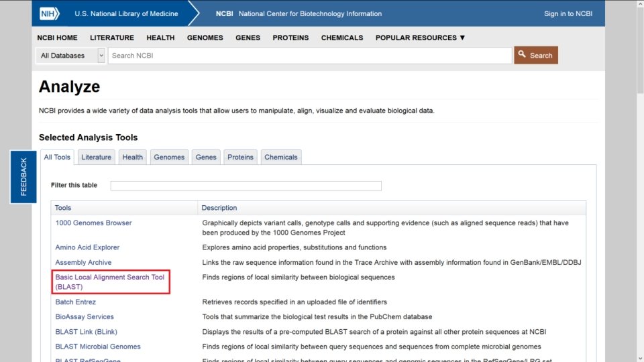Open BLAST Link (BLink) tool
644x362 pixels.
click(x=86, y=332)
